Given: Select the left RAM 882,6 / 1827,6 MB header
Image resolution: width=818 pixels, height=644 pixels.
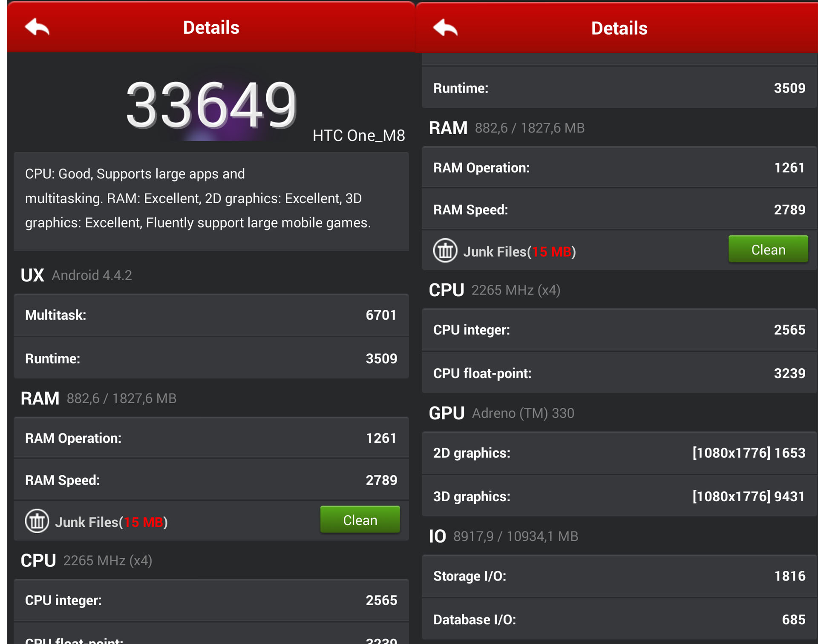Looking at the screenshot, I should point(98,398).
